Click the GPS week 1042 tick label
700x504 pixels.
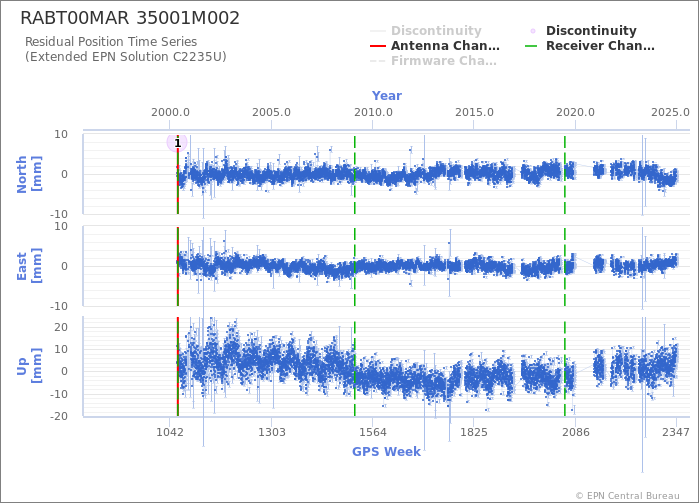click(x=170, y=432)
